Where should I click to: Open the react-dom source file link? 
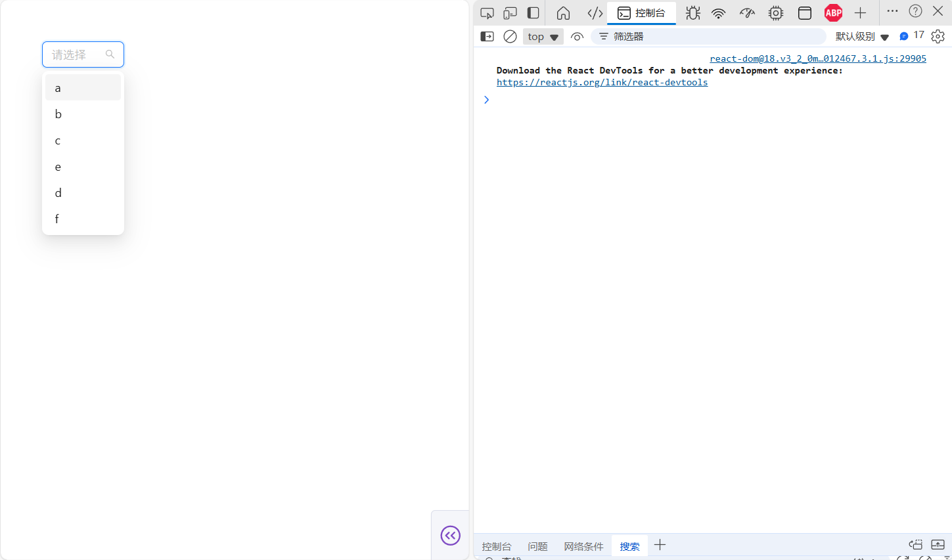pyautogui.click(x=818, y=59)
